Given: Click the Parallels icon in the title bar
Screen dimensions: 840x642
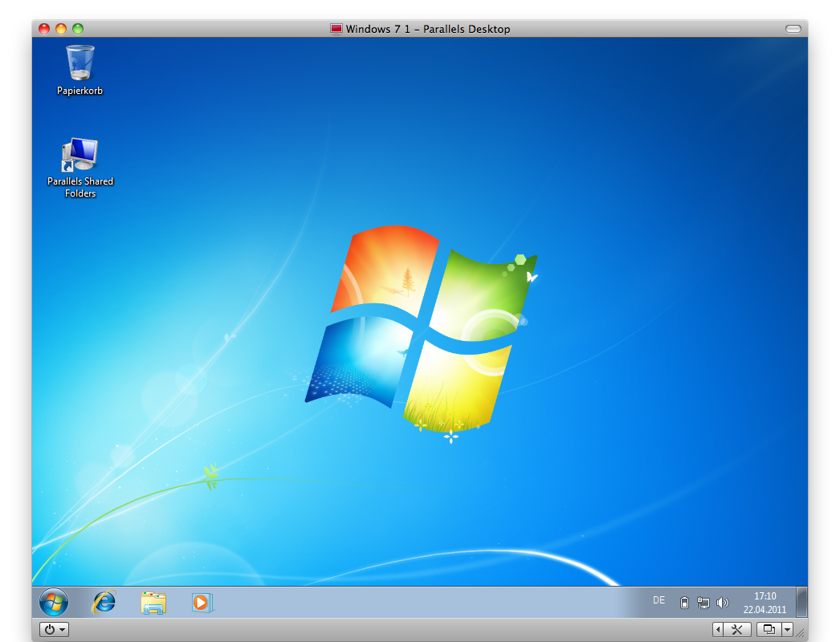Looking at the screenshot, I should tap(336, 28).
